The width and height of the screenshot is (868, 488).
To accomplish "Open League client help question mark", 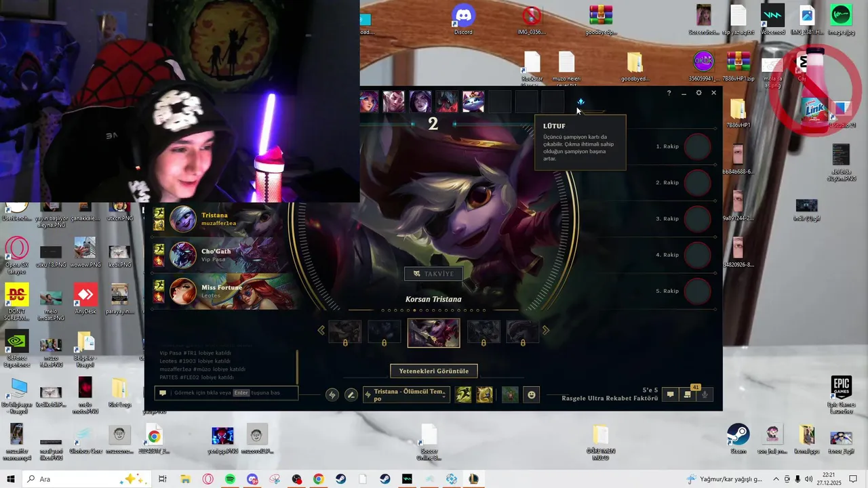I will (669, 93).
